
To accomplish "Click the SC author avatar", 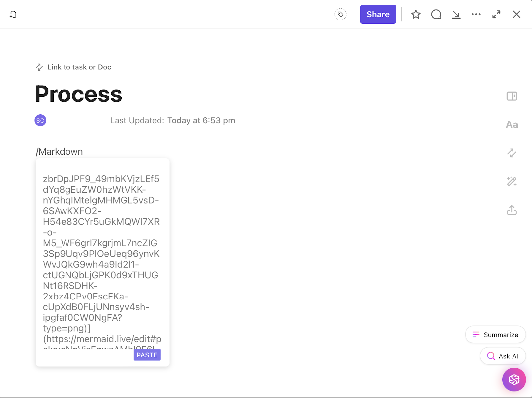I will [40, 120].
